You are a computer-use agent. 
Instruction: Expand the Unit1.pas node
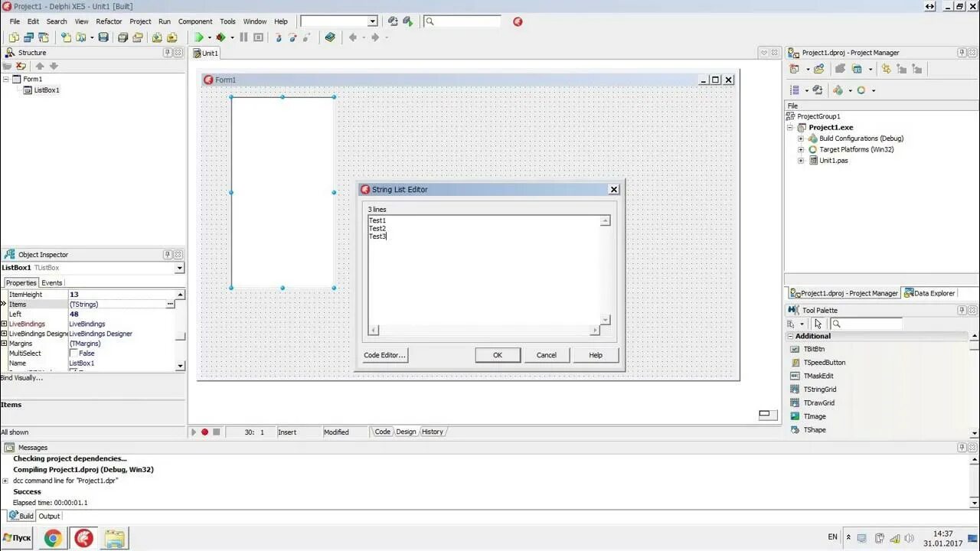pos(801,161)
